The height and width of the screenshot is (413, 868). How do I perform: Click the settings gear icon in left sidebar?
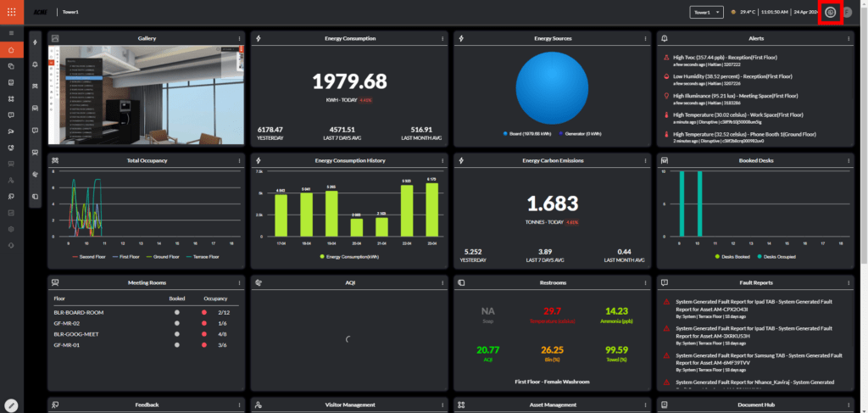pos(11,229)
